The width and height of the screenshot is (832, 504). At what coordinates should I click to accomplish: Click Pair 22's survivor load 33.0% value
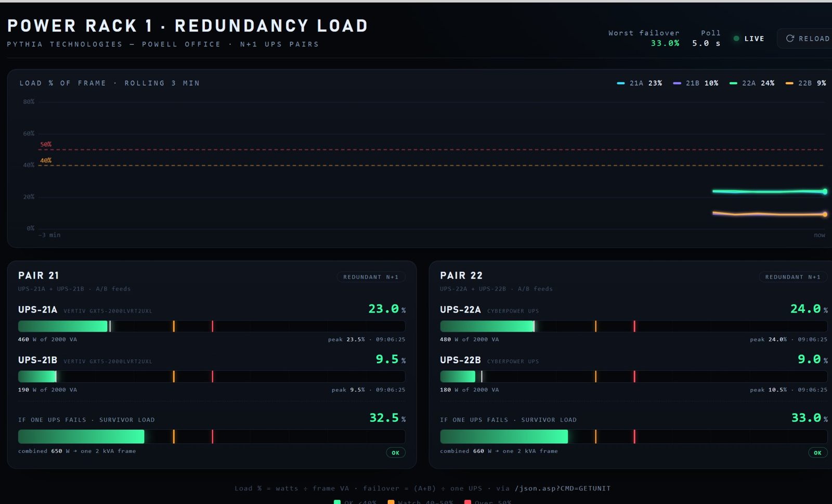coord(810,418)
